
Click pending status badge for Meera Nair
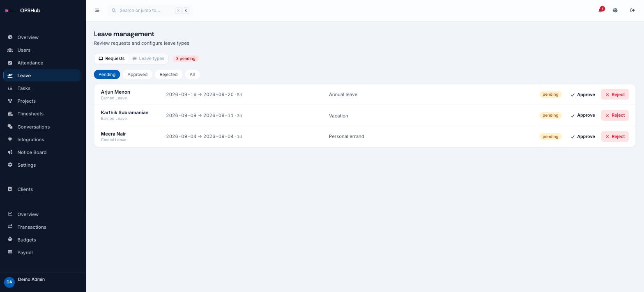point(550,136)
